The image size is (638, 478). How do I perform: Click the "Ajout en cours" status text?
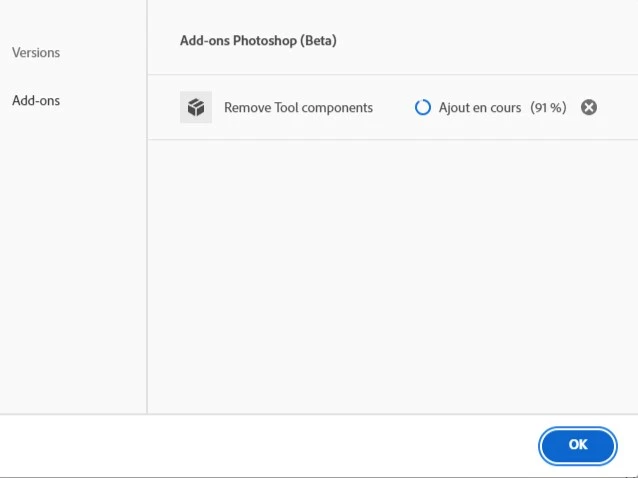click(x=480, y=108)
